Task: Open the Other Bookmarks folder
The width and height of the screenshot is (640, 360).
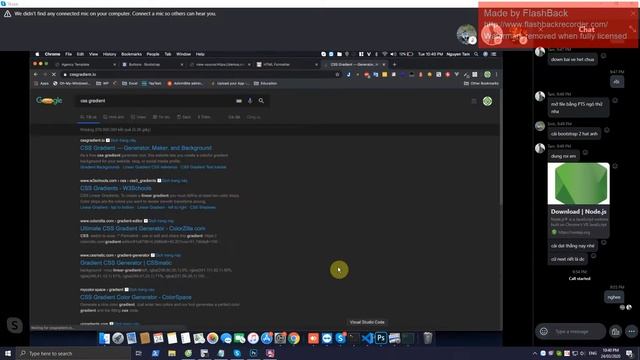Action: (481, 83)
